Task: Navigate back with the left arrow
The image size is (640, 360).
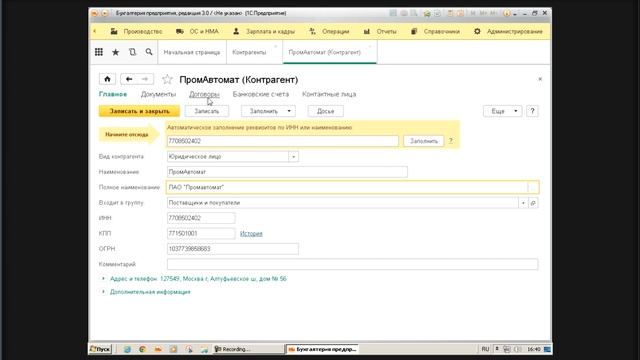Action: 129,79
